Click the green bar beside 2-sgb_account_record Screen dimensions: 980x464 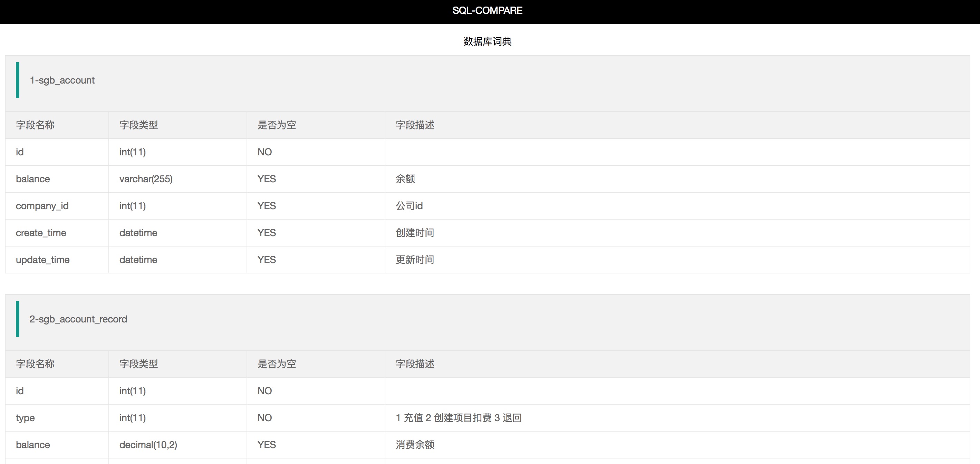coord(18,319)
